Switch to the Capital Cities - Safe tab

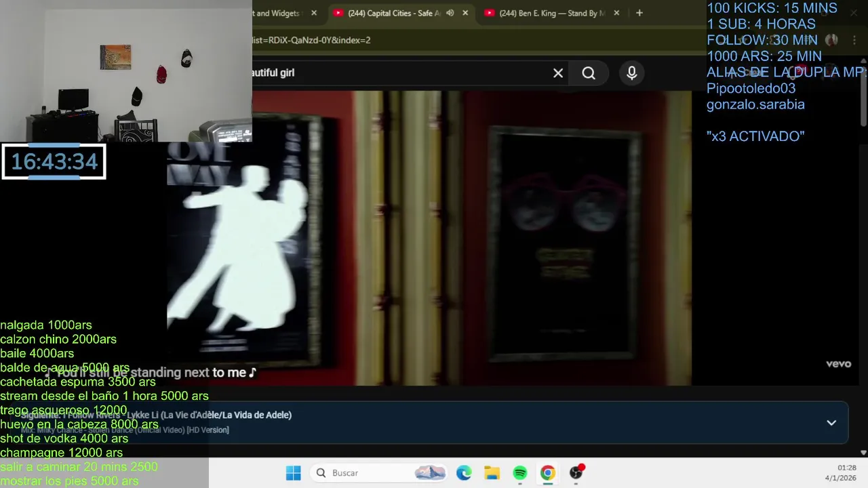pyautogui.click(x=393, y=13)
